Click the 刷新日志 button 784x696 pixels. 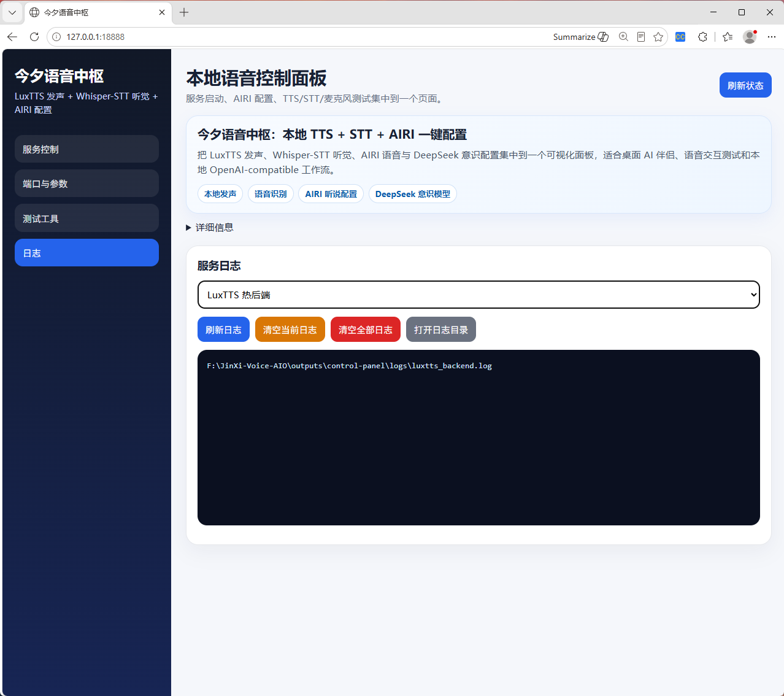click(x=223, y=330)
